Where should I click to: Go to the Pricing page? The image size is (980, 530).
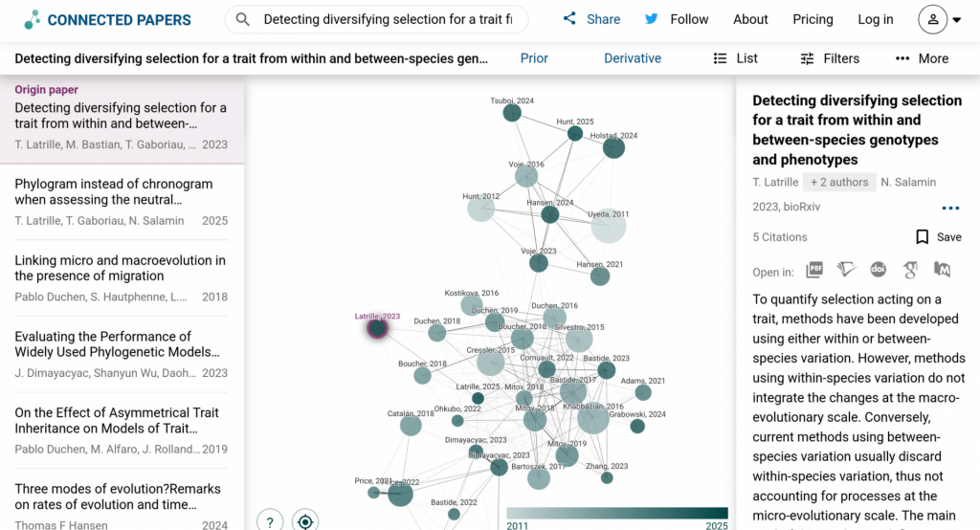click(x=813, y=19)
